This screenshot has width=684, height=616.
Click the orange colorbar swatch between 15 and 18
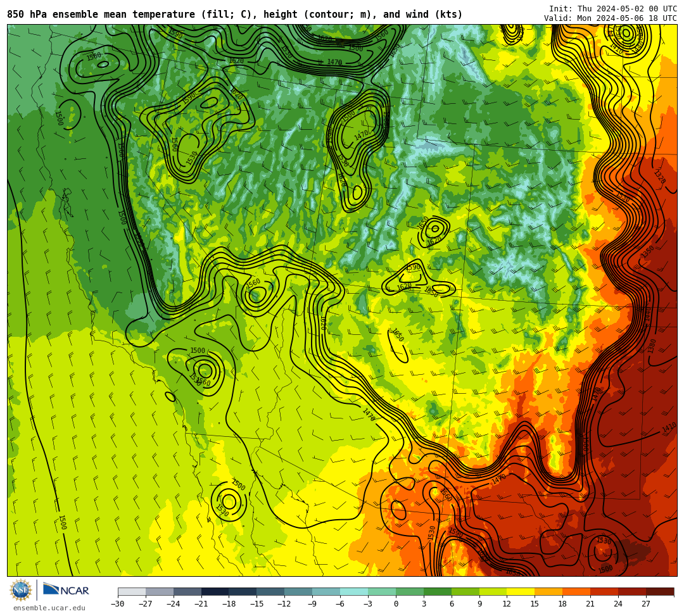pyautogui.click(x=548, y=591)
